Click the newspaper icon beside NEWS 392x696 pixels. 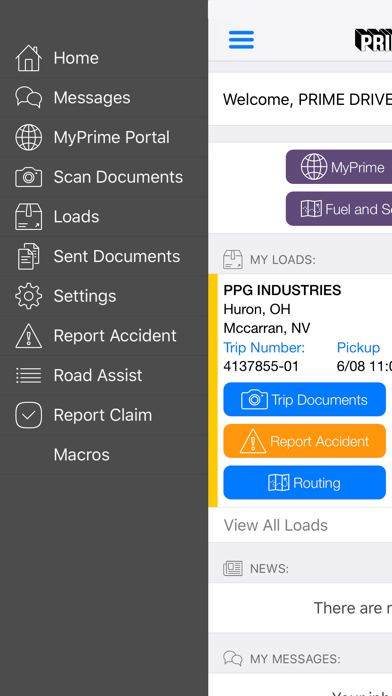click(233, 569)
